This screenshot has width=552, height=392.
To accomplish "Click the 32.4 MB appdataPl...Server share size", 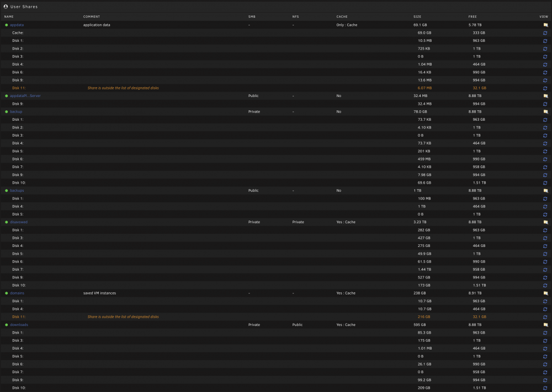I will pos(420,95).
